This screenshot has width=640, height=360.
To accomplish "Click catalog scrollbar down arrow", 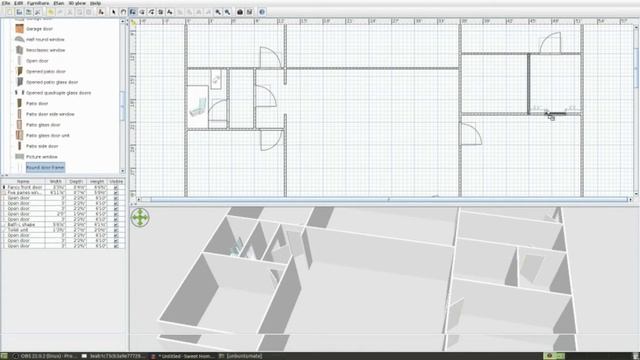I will [x=123, y=171].
